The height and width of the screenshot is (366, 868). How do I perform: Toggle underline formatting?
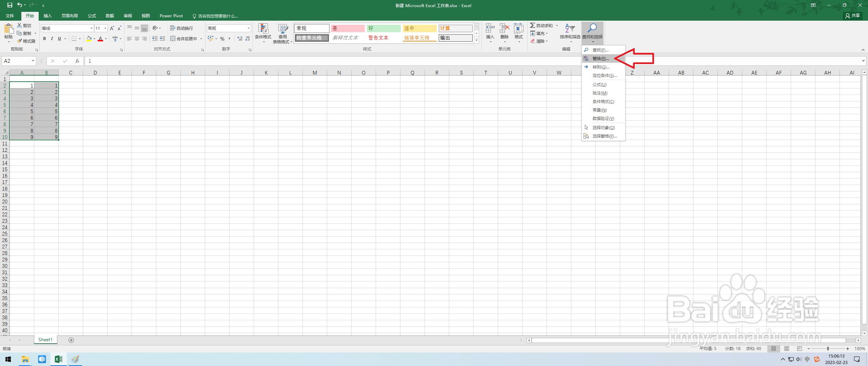point(59,39)
